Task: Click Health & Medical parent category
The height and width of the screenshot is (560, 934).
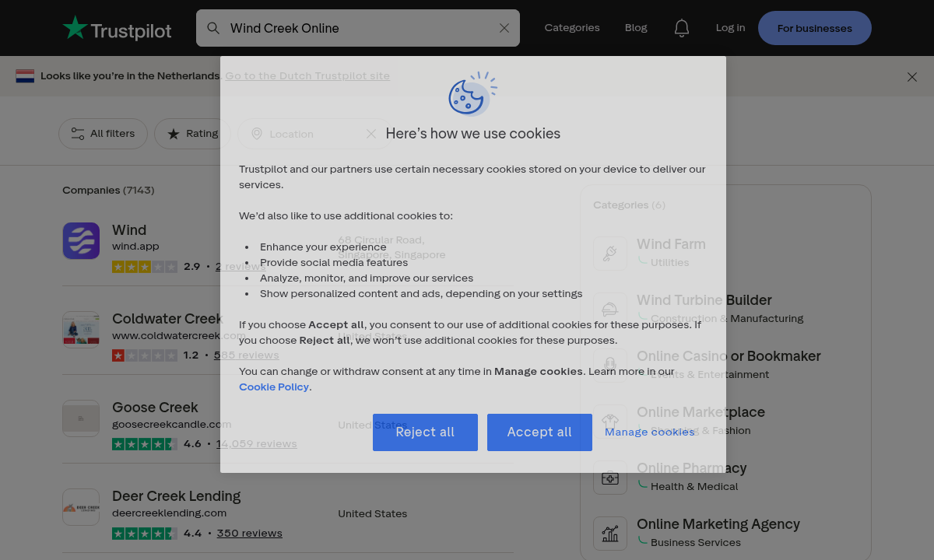Action: tap(694, 487)
